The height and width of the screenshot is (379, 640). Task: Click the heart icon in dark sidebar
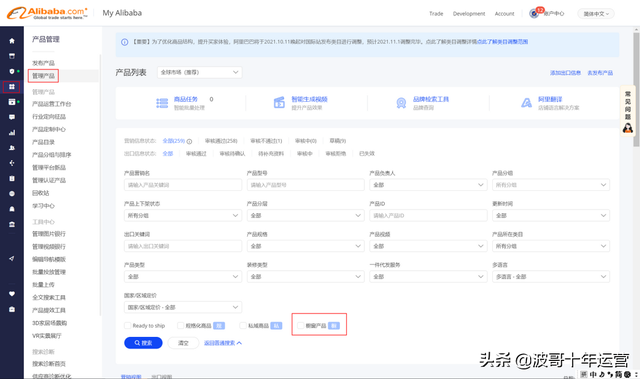12,294
